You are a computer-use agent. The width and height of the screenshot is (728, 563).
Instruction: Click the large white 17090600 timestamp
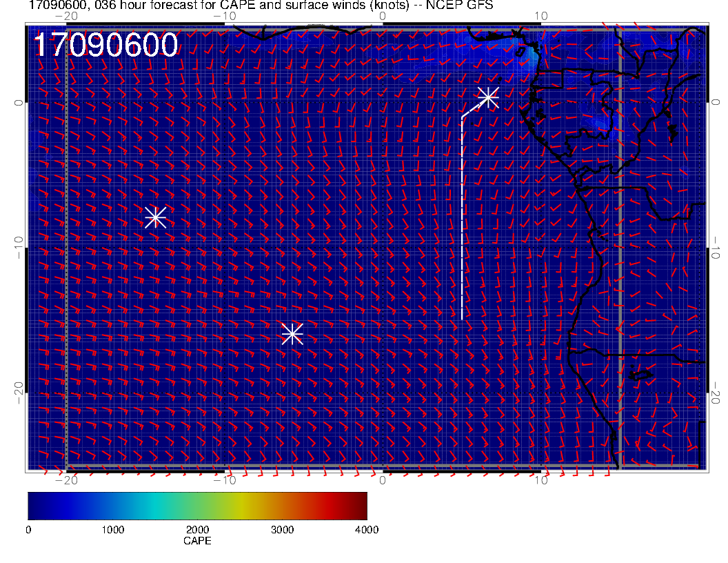tap(106, 45)
